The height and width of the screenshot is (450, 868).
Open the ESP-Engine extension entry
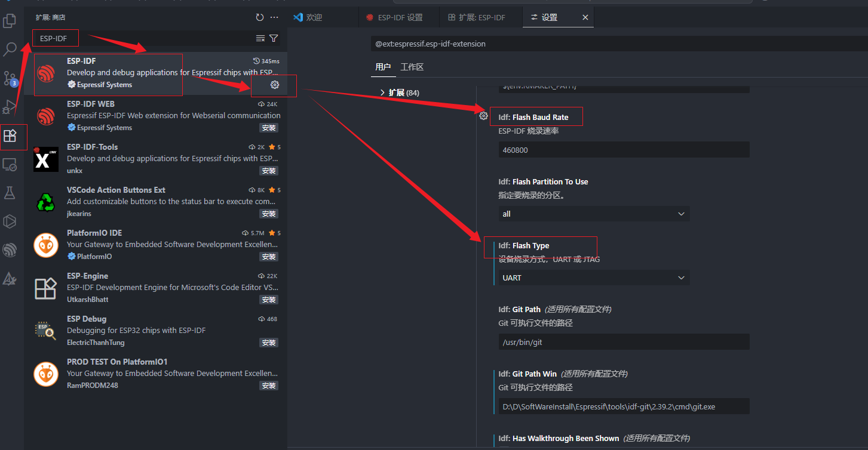click(x=156, y=288)
